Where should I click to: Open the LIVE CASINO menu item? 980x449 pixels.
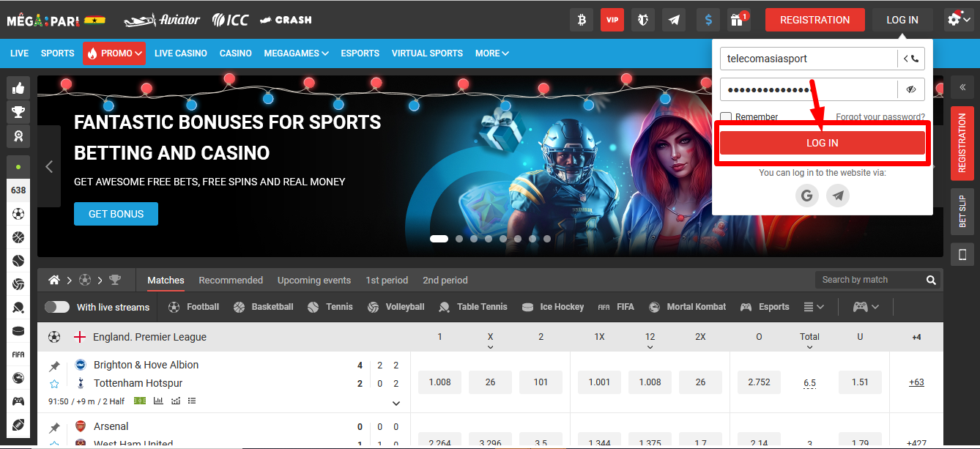click(180, 53)
